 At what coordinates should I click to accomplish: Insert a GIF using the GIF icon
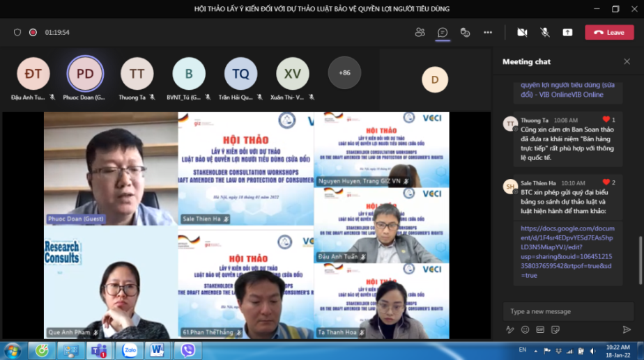pos(540,329)
